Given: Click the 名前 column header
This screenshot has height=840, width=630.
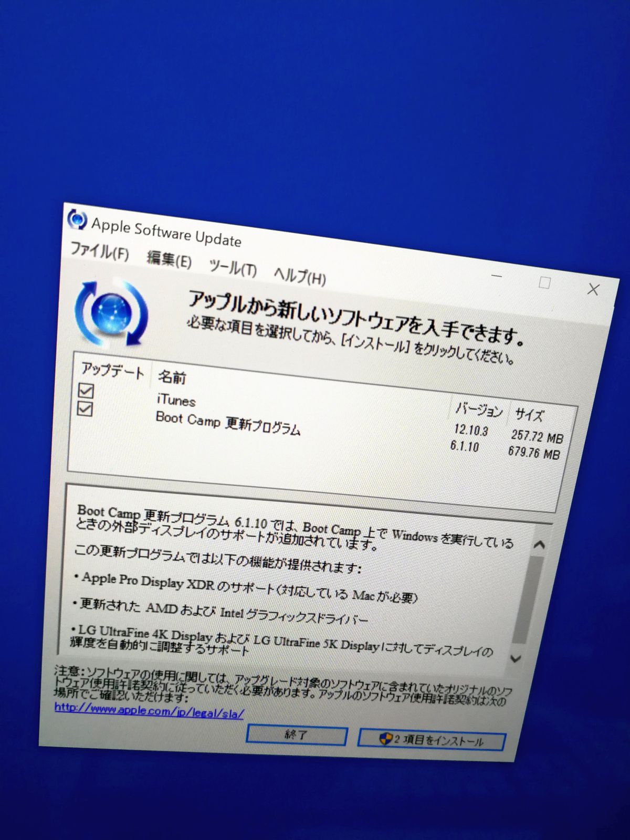Looking at the screenshot, I should pos(171,376).
